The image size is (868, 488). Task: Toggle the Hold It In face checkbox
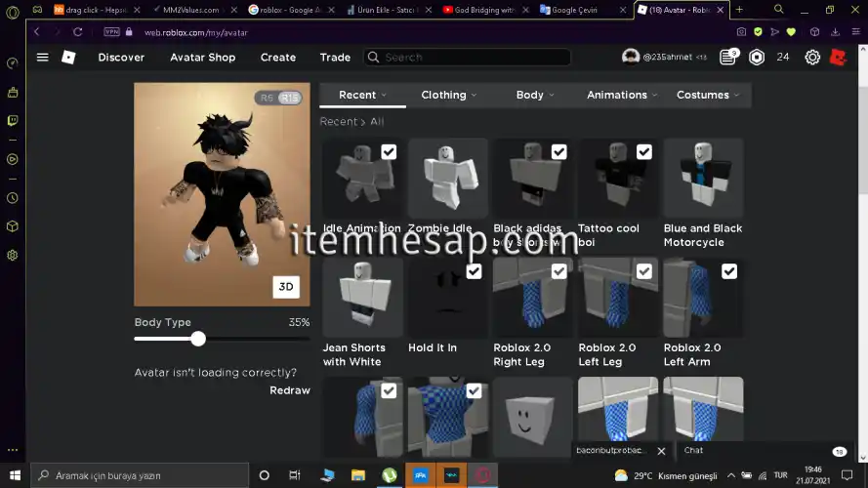pos(474,271)
